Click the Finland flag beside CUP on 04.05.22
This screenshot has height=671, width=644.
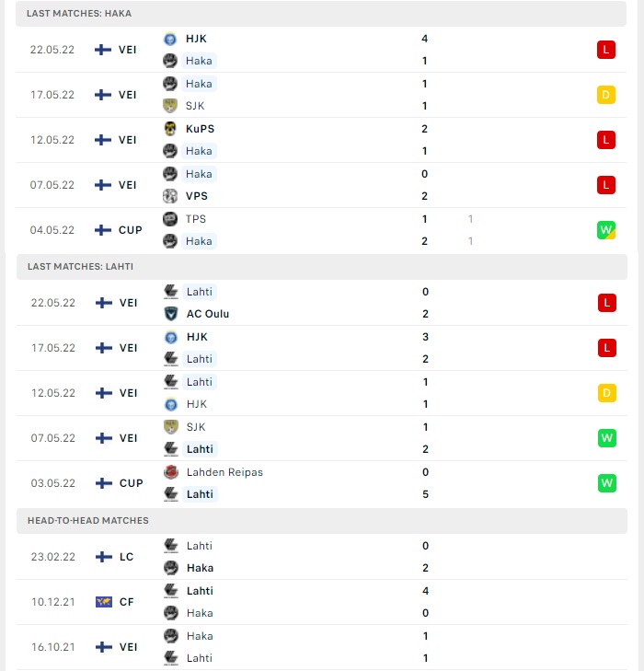pyautogui.click(x=103, y=230)
